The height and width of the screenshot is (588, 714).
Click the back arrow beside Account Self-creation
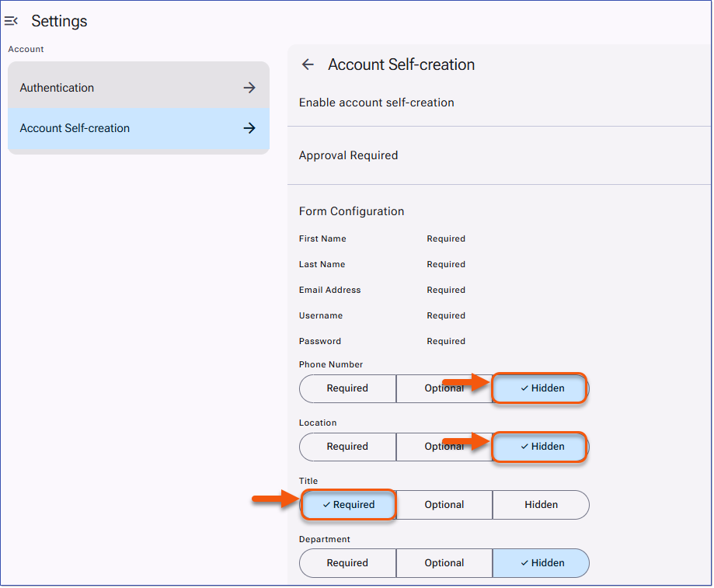tap(308, 64)
